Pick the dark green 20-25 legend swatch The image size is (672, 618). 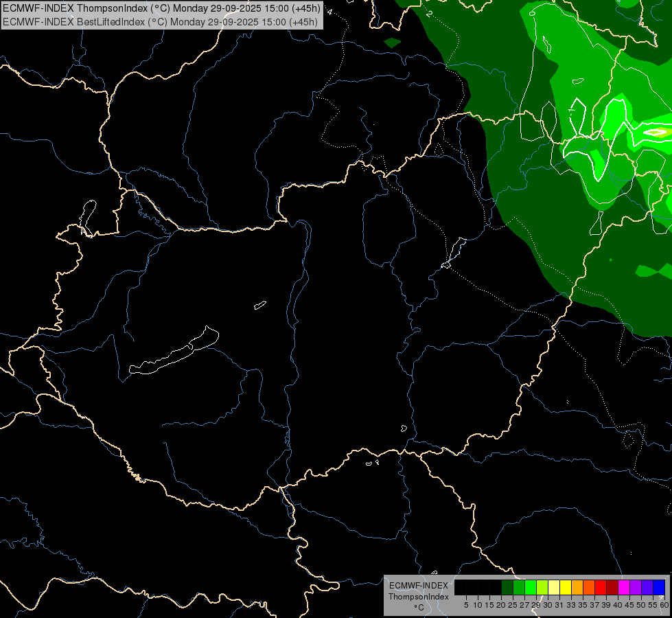507,588
